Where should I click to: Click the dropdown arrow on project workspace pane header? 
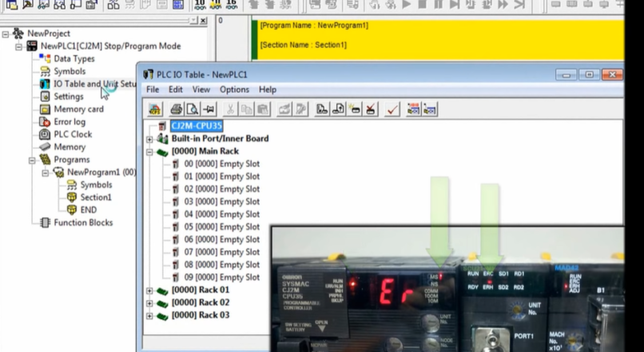pyautogui.click(x=194, y=21)
